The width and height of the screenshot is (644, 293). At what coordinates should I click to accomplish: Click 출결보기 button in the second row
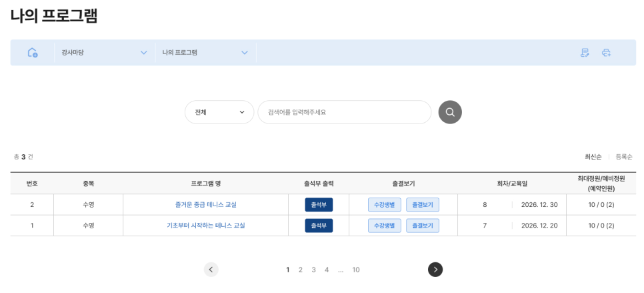[x=423, y=226]
